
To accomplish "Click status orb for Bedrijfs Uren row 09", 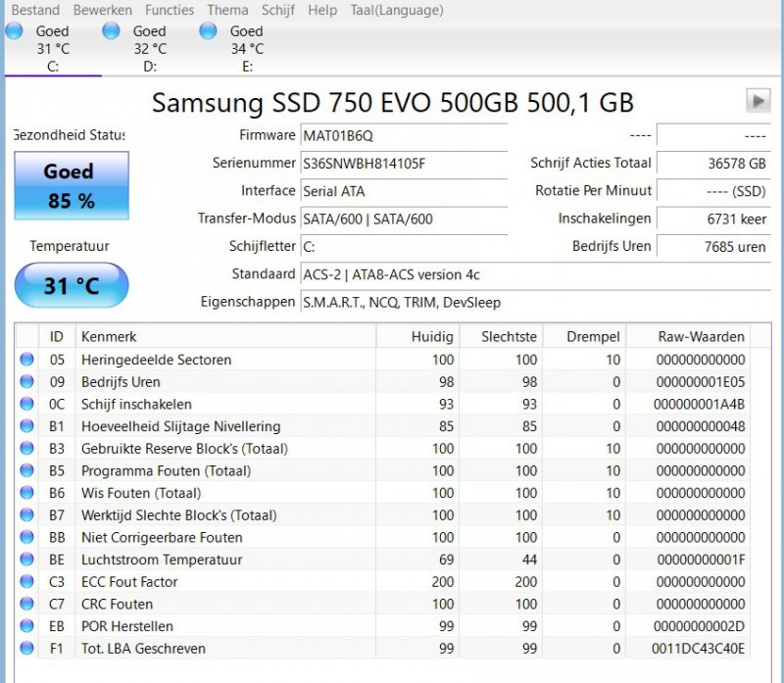I will point(27,381).
